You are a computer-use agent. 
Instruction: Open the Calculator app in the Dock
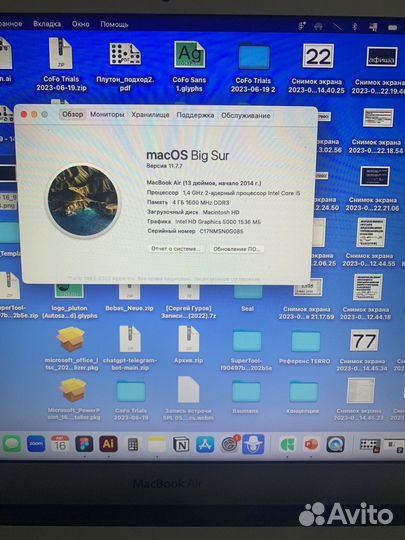pos(133,445)
